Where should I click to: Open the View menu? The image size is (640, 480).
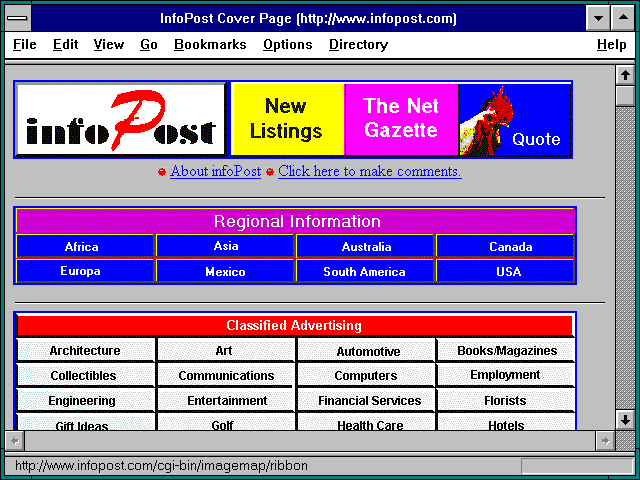point(109,44)
